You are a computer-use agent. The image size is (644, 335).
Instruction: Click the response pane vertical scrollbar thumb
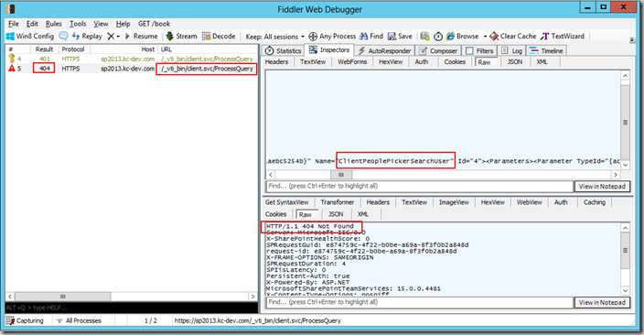click(625, 250)
